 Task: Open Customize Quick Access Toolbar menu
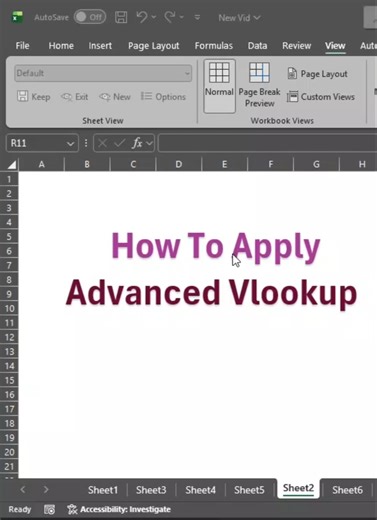click(197, 17)
